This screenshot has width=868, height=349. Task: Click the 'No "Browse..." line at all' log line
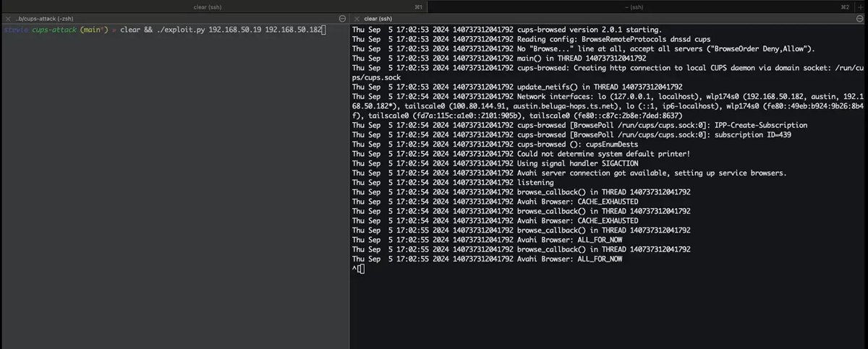pyautogui.click(x=583, y=48)
